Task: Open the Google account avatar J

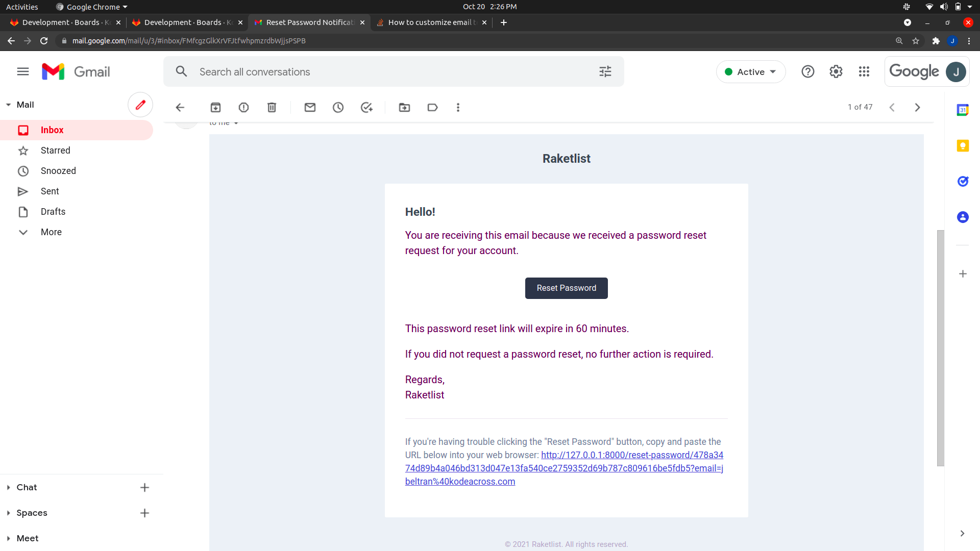Action: [x=955, y=71]
